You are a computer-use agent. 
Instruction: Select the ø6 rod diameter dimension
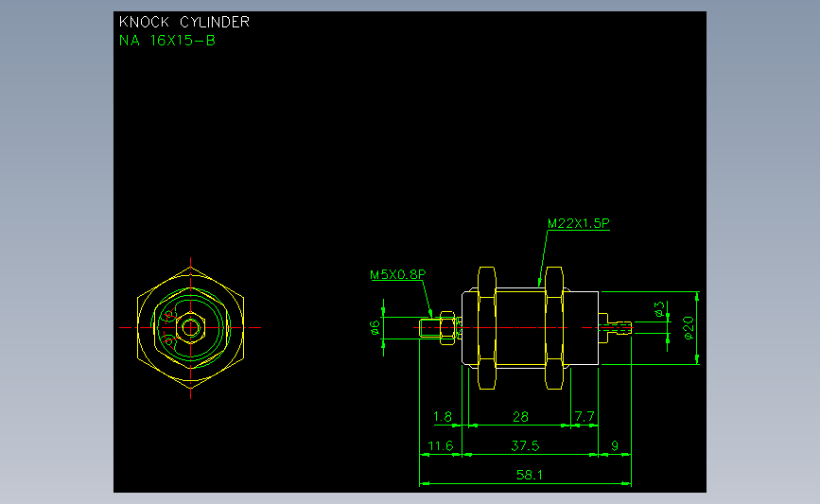point(375,328)
